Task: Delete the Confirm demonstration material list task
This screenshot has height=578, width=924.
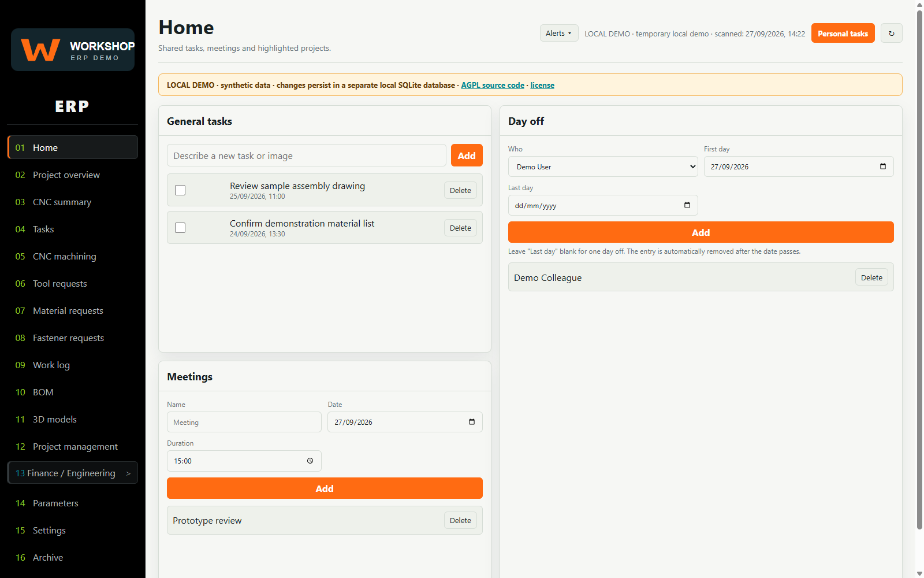Action: 460,228
